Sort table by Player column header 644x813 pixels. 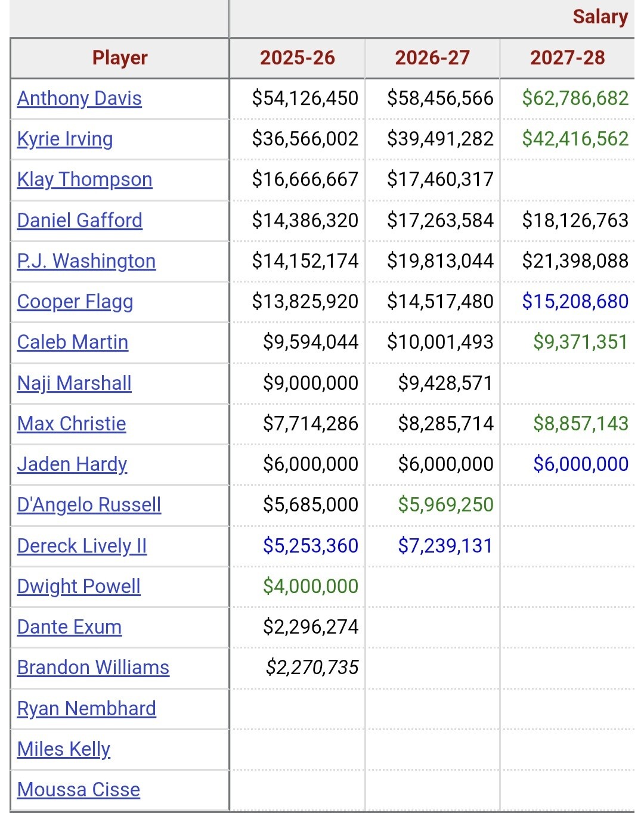coord(120,58)
